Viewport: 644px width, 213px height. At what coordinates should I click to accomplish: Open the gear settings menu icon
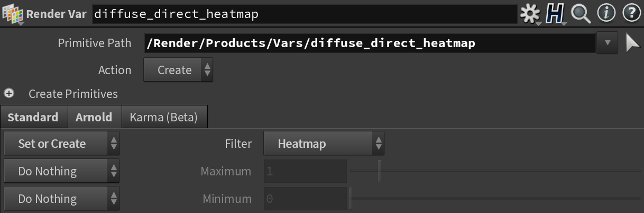530,14
